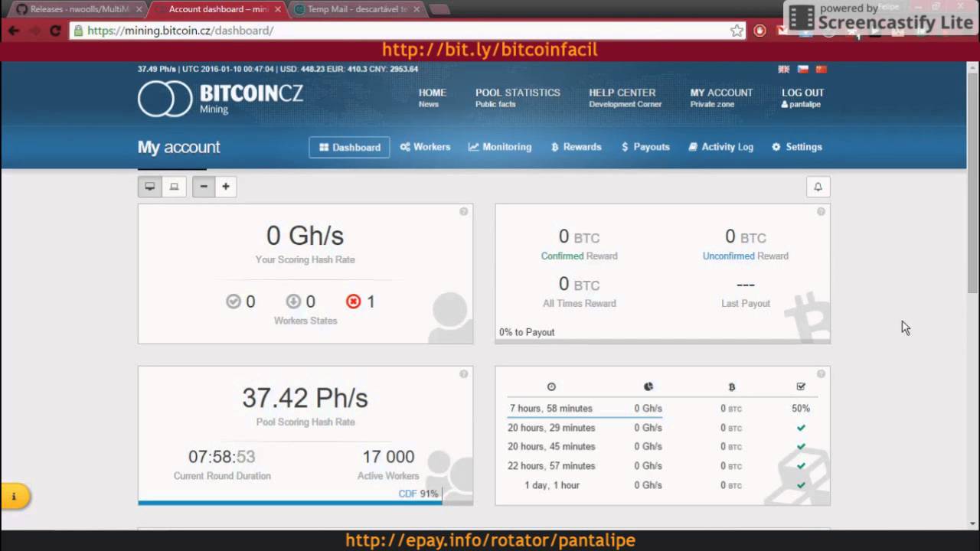Go to HOME News menu
The height and width of the screenshot is (551, 980).
click(433, 97)
